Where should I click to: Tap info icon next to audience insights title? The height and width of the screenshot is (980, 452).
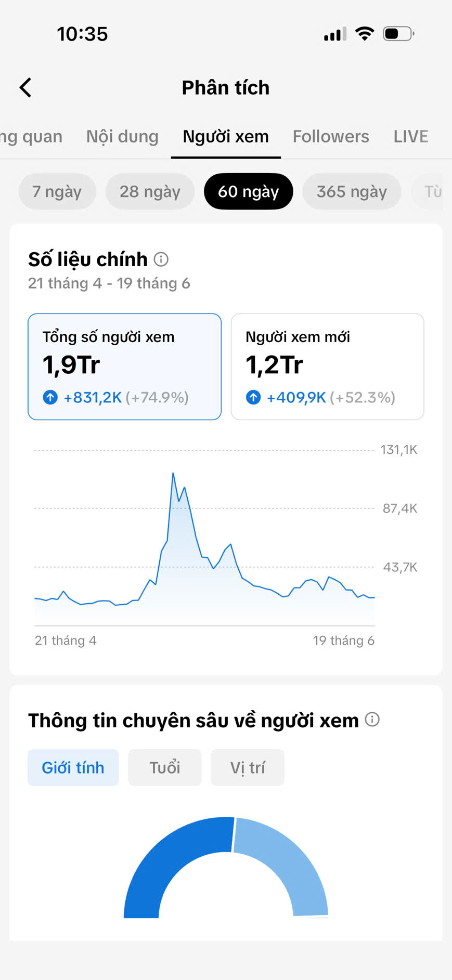click(x=372, y=720)
